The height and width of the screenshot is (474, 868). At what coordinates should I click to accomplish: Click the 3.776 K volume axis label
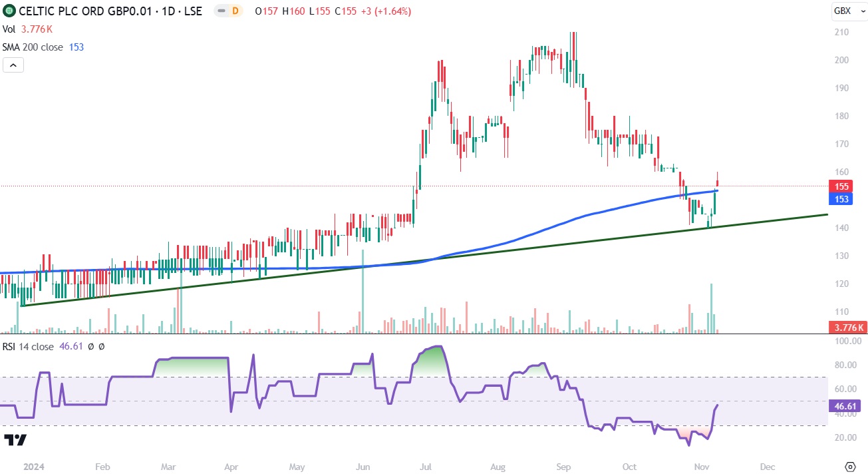tap(847, 327)
